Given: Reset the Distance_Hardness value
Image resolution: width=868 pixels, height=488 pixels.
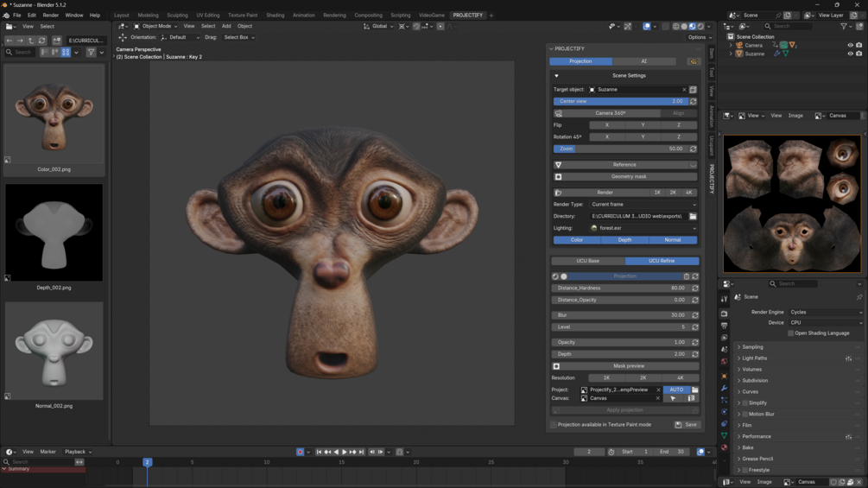Looking at the screenshot, I should point(695,288).
